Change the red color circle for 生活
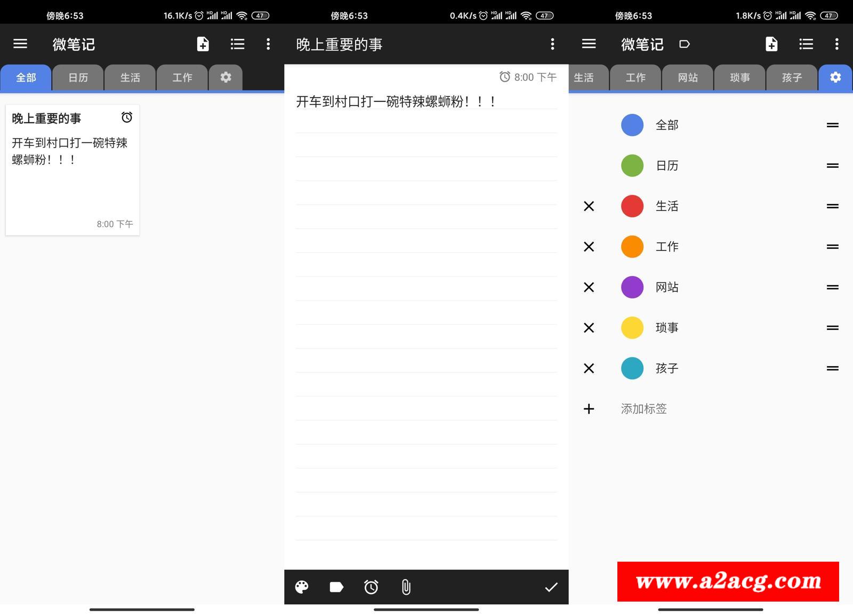The height and width of the screenshot is (616, 853). [632, 206]
